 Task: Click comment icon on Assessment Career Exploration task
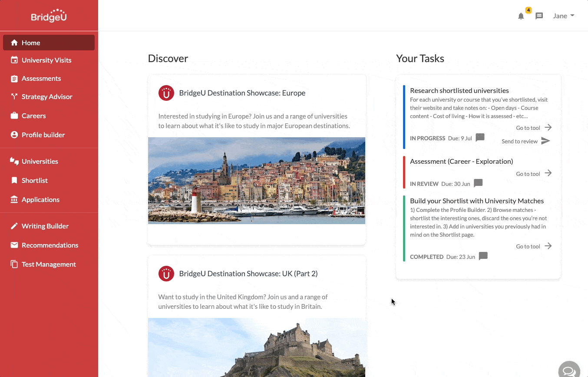pyautogui.click(x=478, y=183)
